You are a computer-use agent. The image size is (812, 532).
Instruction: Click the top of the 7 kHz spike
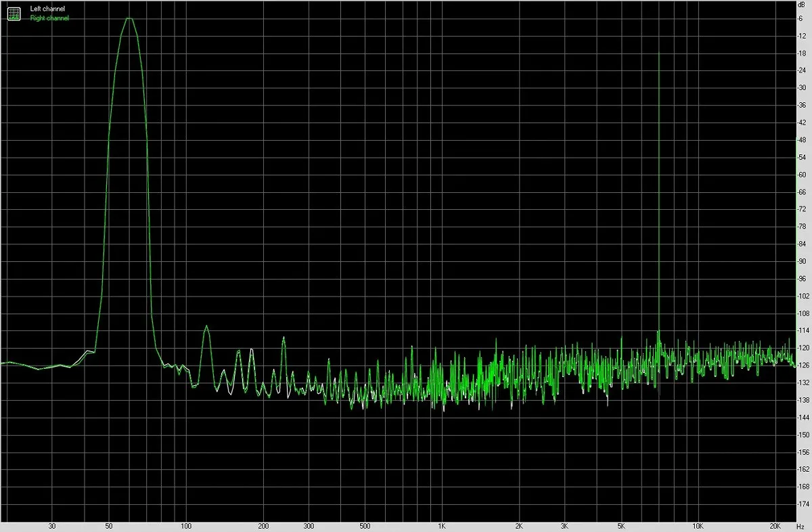click(658, 54)
